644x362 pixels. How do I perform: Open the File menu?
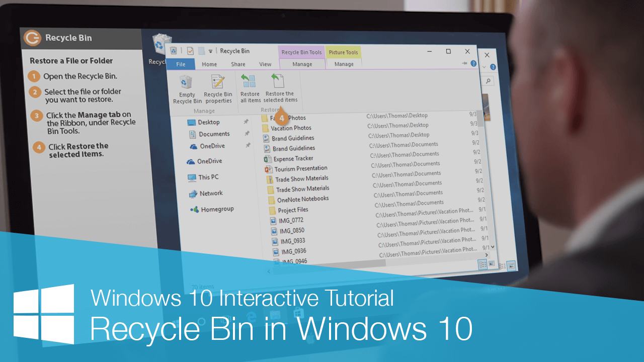tap(180, 64)
